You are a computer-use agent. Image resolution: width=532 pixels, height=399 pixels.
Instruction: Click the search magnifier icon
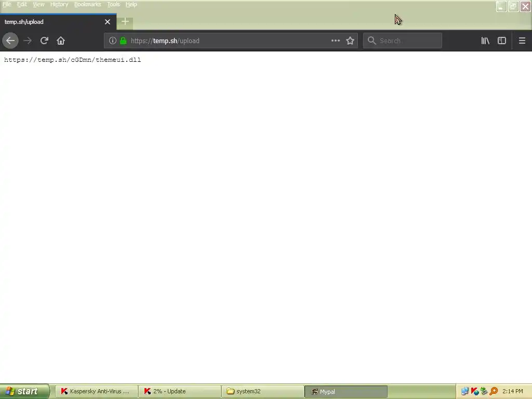click(372, 41)
